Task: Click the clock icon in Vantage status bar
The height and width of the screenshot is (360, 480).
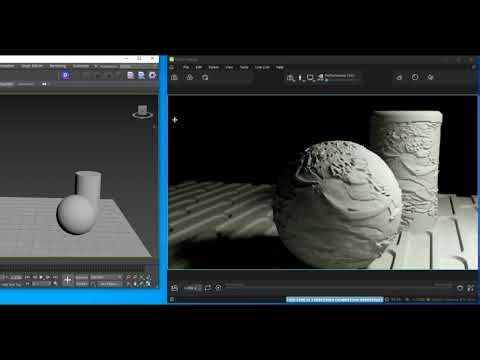Action: (387, 300)
